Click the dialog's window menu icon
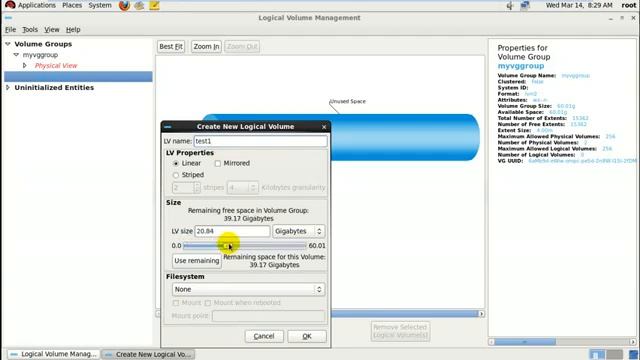The image size is (640, 360). click(x=168, y=127)
